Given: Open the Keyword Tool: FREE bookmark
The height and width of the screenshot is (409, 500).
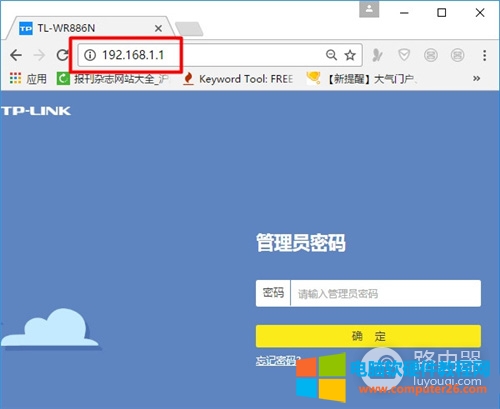Looking at the screenshot, I should (x=239, y=79).
